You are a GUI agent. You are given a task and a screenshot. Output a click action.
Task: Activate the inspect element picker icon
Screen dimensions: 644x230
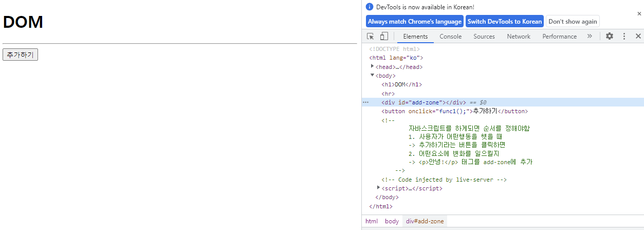[371, 36]
